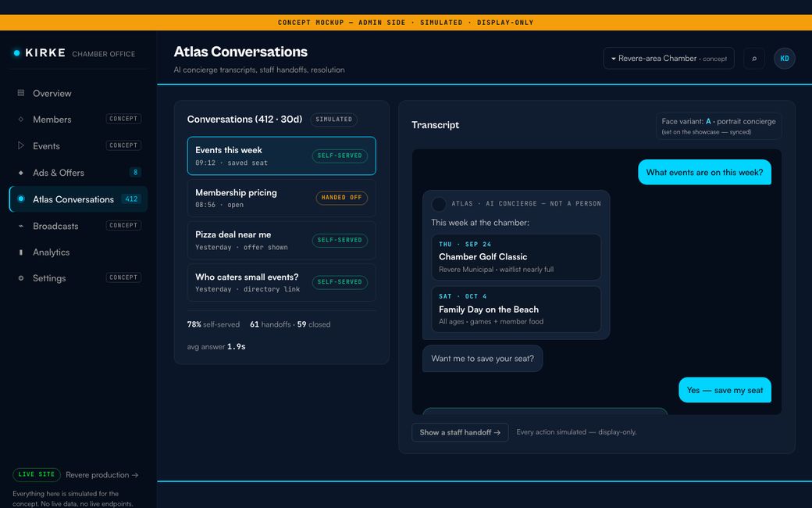Follow the Revere production link

pyautogui.click(x=102, y=475)
